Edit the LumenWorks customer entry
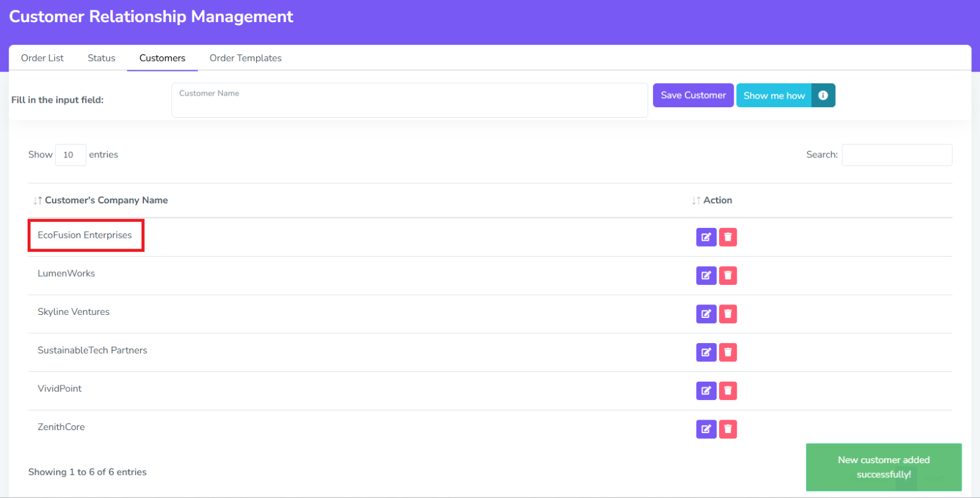Viewport: 980px width, 498px height. click(706, 276)
